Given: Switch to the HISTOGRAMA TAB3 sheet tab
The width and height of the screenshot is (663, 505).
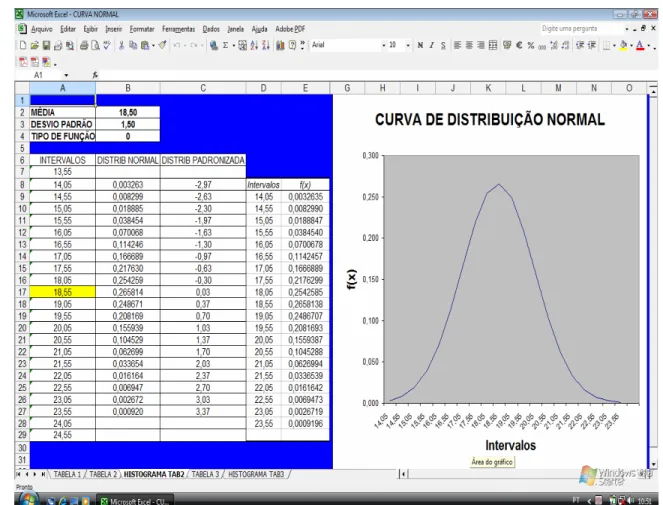Looking at the screenshot, I should 256,474.
